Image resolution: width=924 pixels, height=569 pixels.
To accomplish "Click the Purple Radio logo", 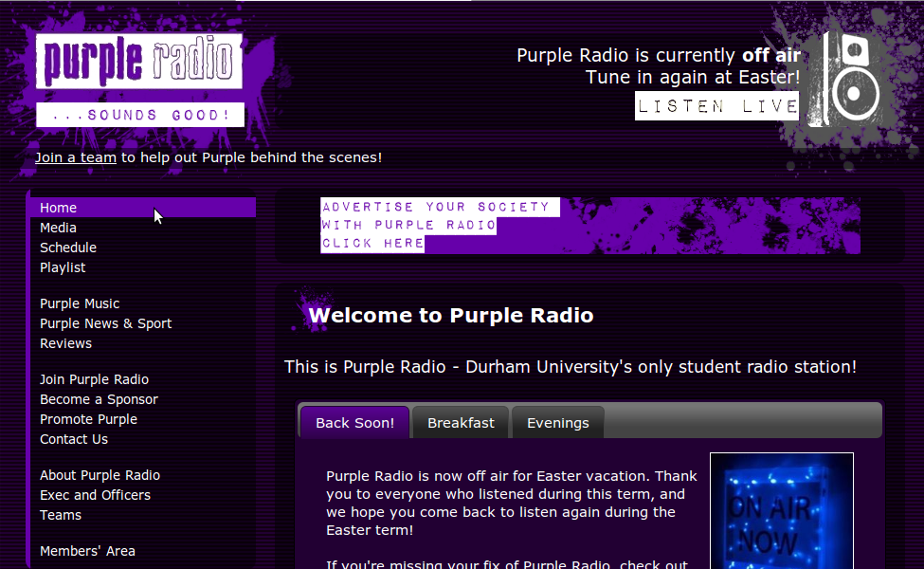I will pos(139,63).
